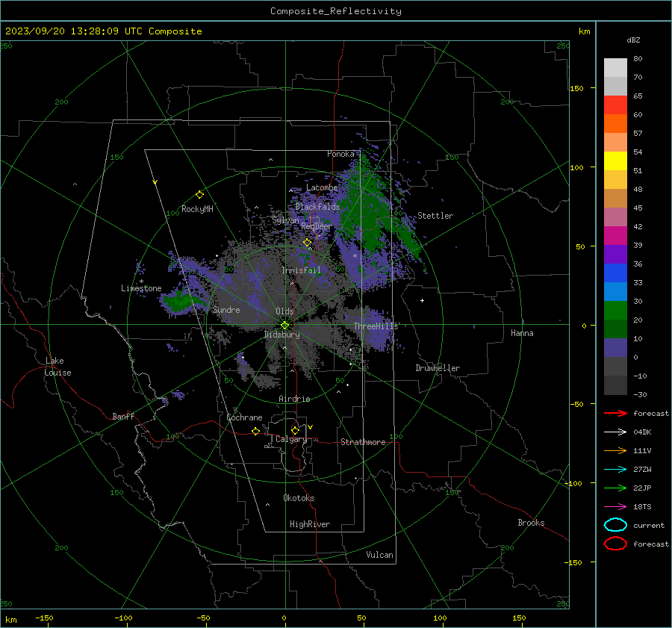Click the green 22JP arrow legend icon
Viewport: 672px width, 628px height.
point(615,488)
